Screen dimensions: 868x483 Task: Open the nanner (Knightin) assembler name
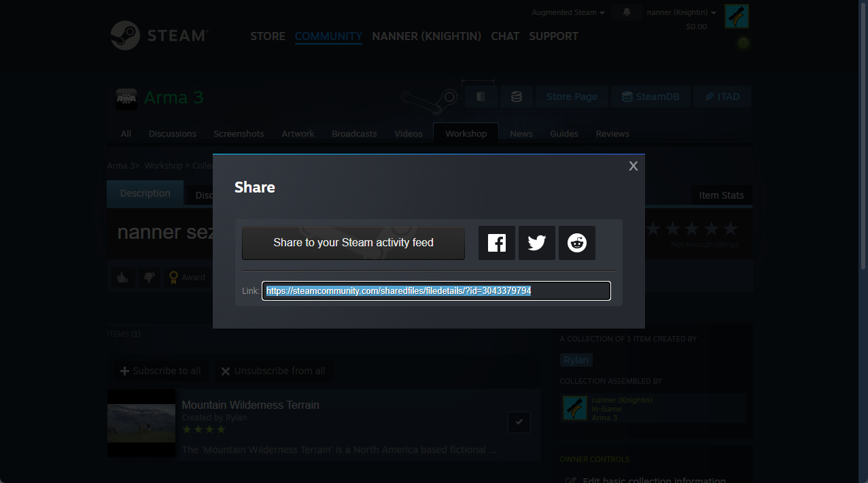coord(622,400)
